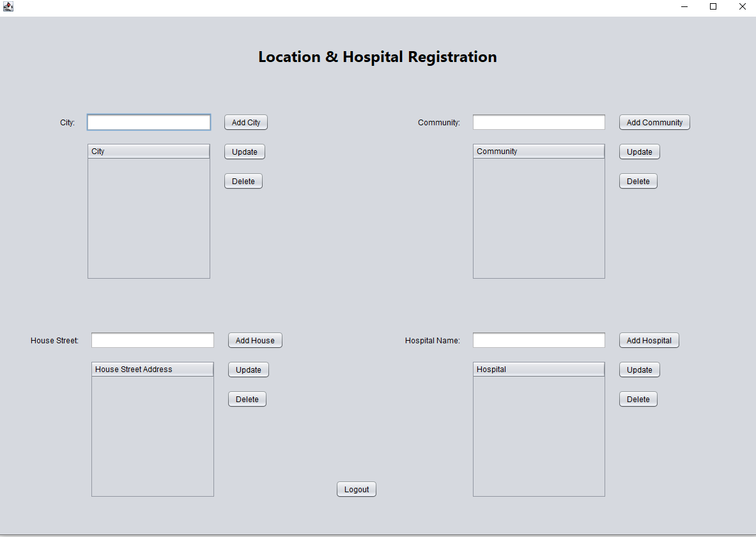
Task: Click inside the Hospital Name text field
Action: coord(539,340)
